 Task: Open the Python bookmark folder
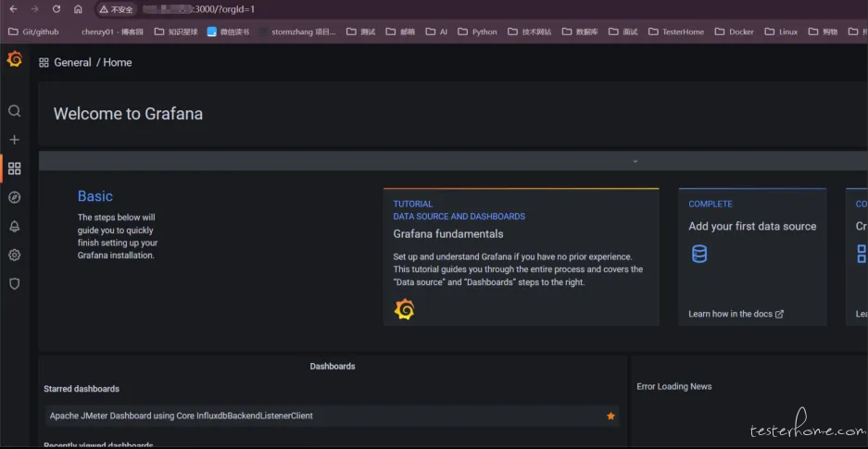(x=478, y=31)
